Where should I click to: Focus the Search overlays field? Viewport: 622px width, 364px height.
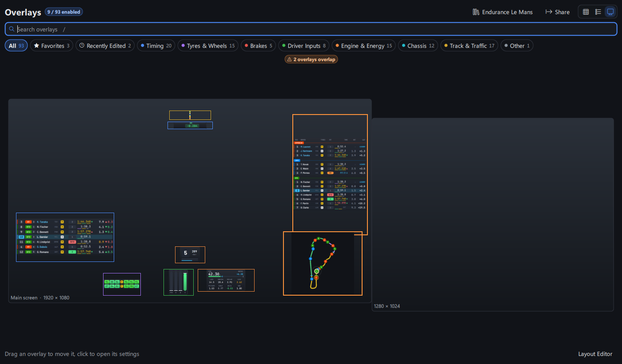coord(311,29)
